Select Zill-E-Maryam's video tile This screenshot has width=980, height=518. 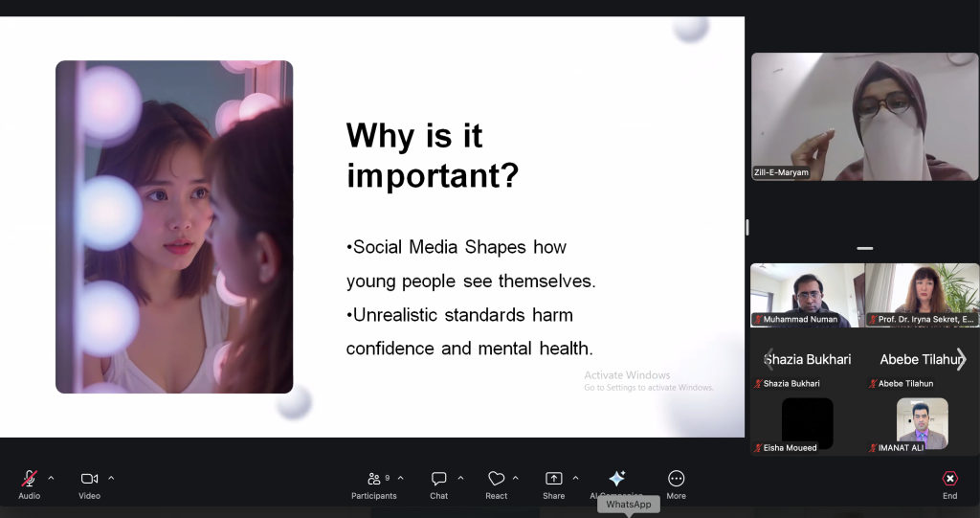[865, 117]
